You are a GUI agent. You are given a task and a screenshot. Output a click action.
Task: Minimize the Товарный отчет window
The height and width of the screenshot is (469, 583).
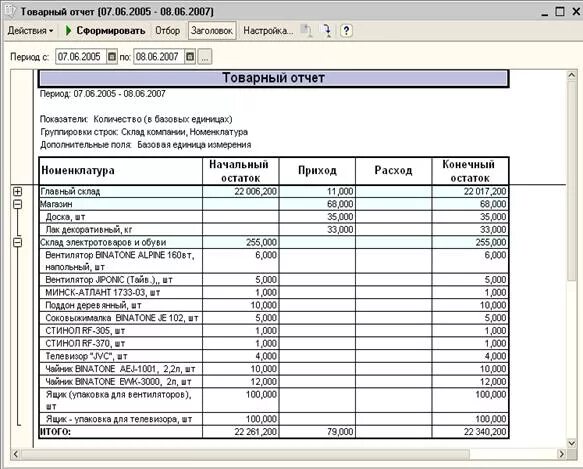click(545, 12)
